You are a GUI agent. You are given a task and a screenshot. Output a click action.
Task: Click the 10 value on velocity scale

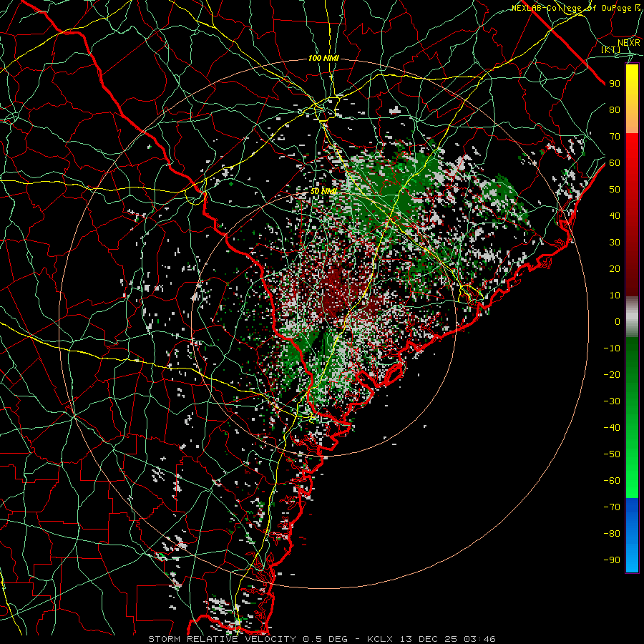[x=615, y=296]
